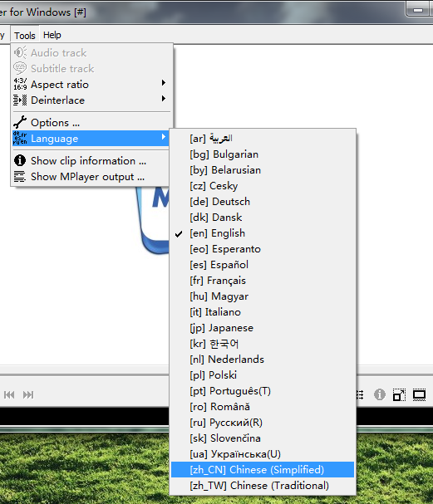Viewport: 433px width, 504px height.
Task: Select [ua] Українська(U) language
Action: coord(263,454)
